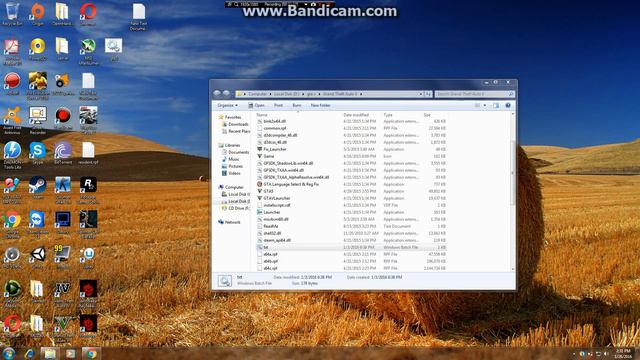Open the address bar history dropdown
The width and height of the screenshot is (640, 360).
click(x=421, y=94)
